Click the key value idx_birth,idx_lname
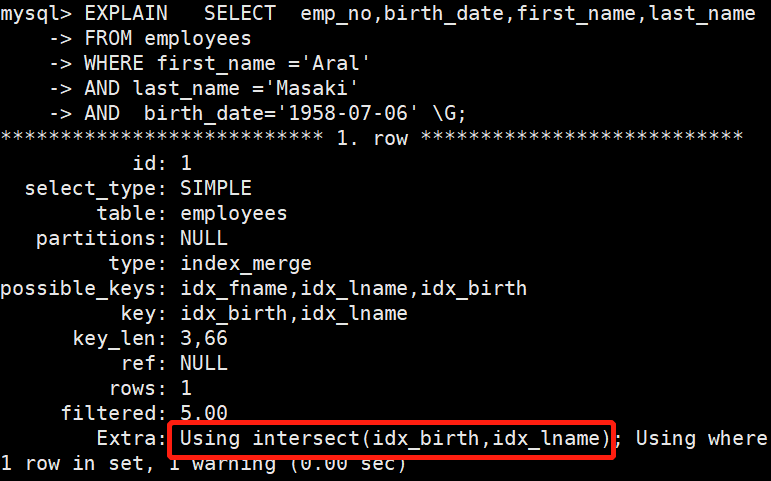 (294, 313)
